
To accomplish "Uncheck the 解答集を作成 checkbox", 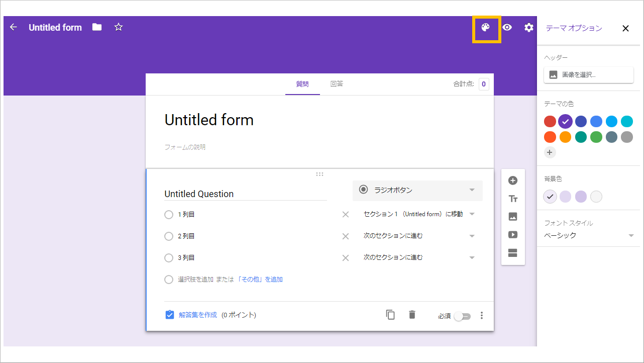I will click(x=169, y=315).
